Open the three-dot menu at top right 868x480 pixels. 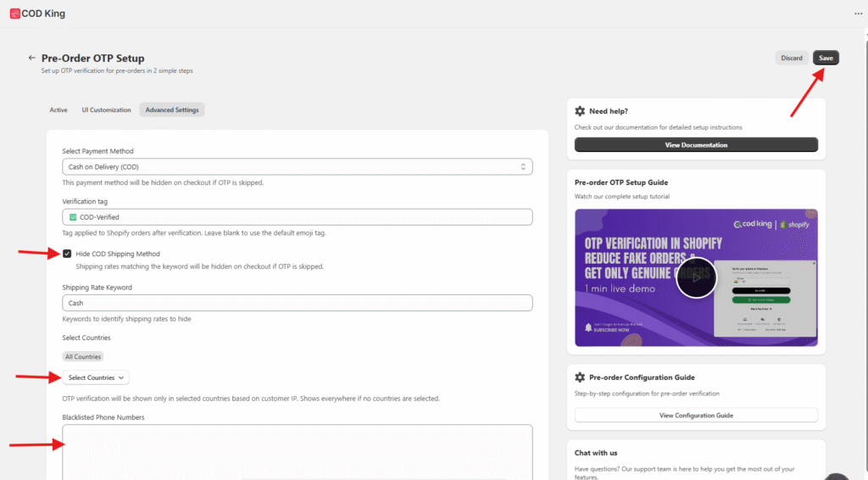pos(857,14)
